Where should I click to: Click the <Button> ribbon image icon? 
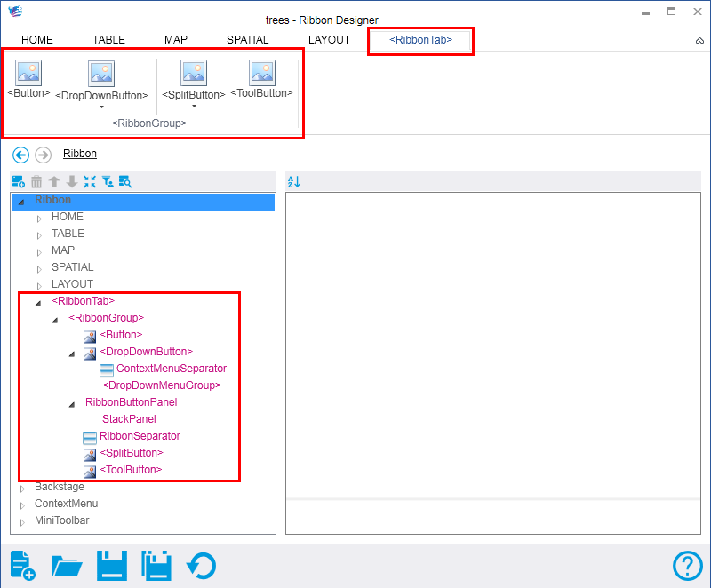click(28, 73)
